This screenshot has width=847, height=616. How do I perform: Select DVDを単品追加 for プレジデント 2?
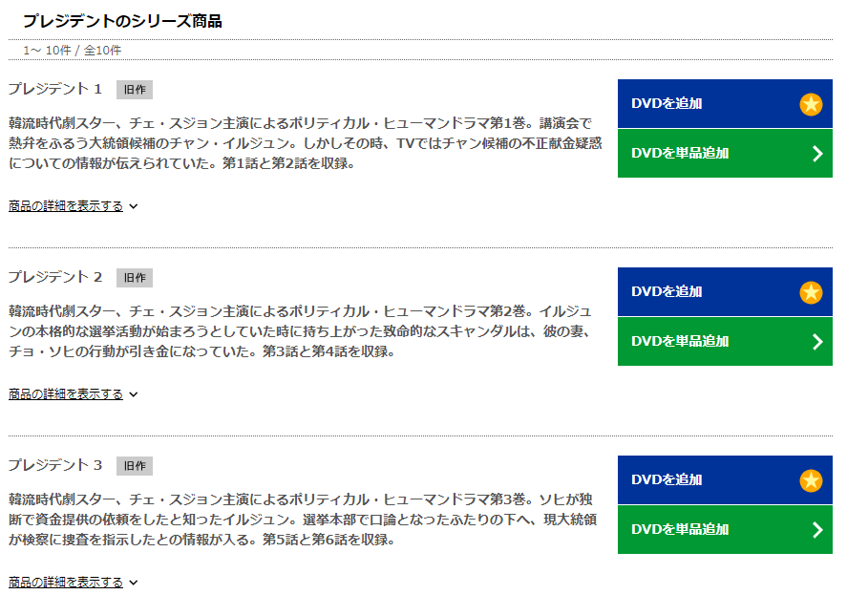click(x=725, y=342)
